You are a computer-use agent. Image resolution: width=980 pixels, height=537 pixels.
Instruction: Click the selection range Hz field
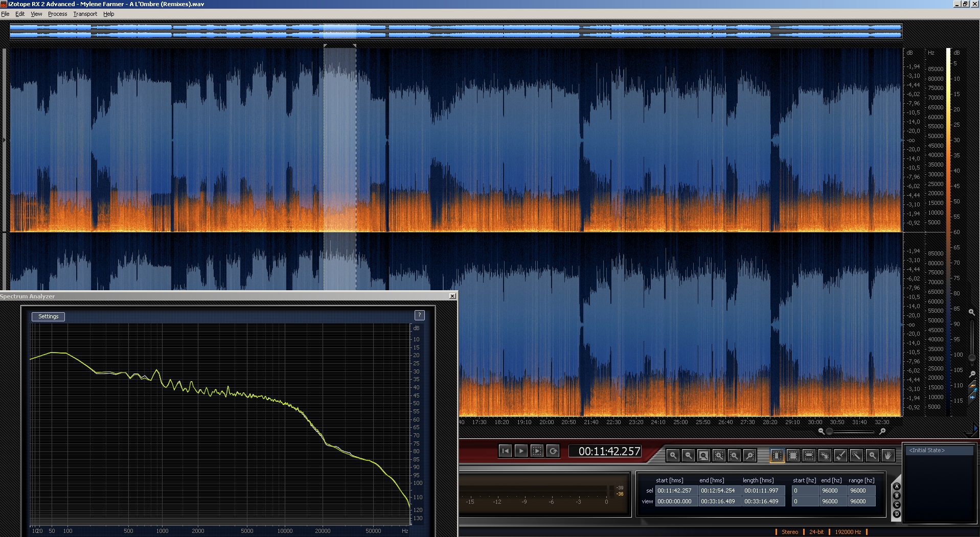coord(861,491)
